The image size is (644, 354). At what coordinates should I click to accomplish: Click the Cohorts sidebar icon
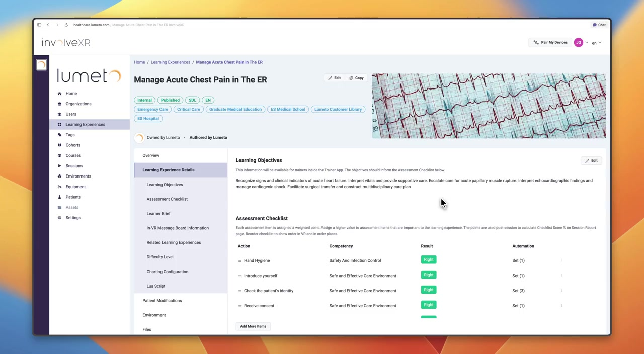59,145
